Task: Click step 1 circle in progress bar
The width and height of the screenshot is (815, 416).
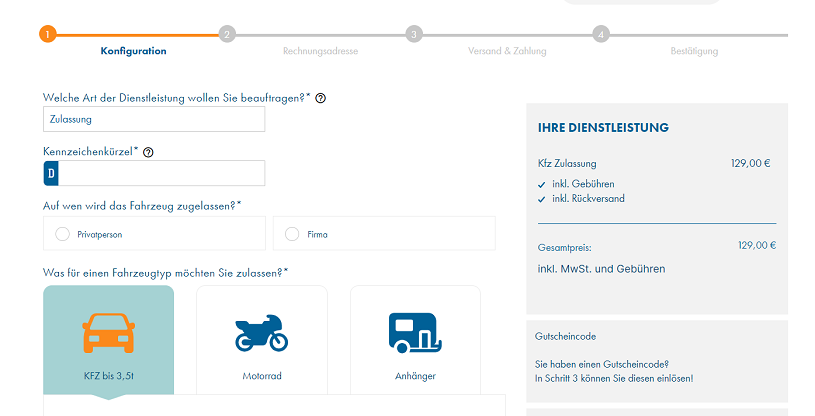Action: 48,34
